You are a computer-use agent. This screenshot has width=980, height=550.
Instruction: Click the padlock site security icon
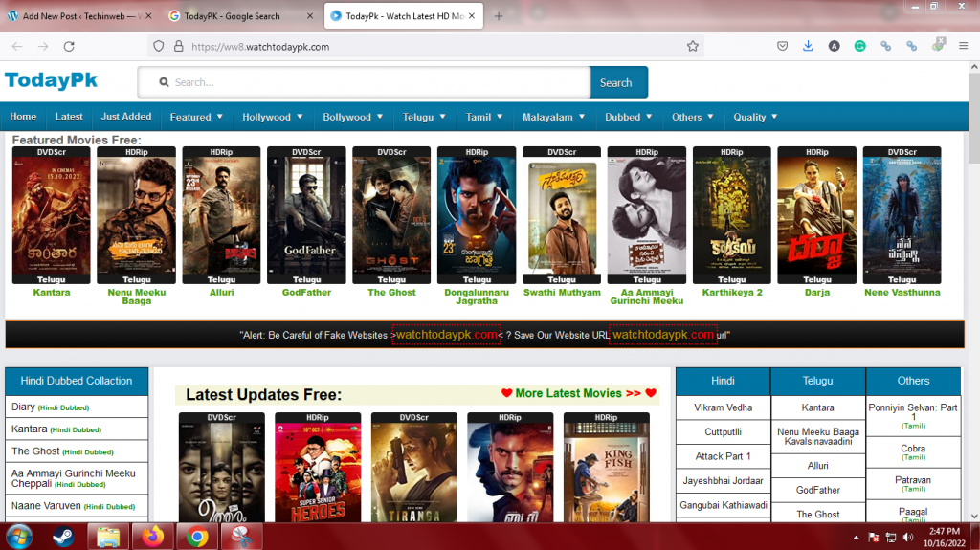(179, 46)
